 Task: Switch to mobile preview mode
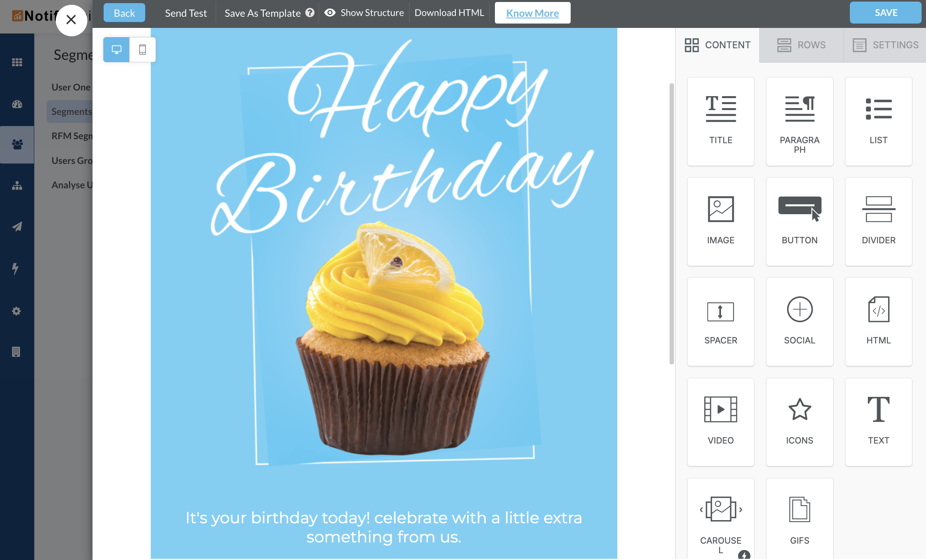[x=142, y=49]
